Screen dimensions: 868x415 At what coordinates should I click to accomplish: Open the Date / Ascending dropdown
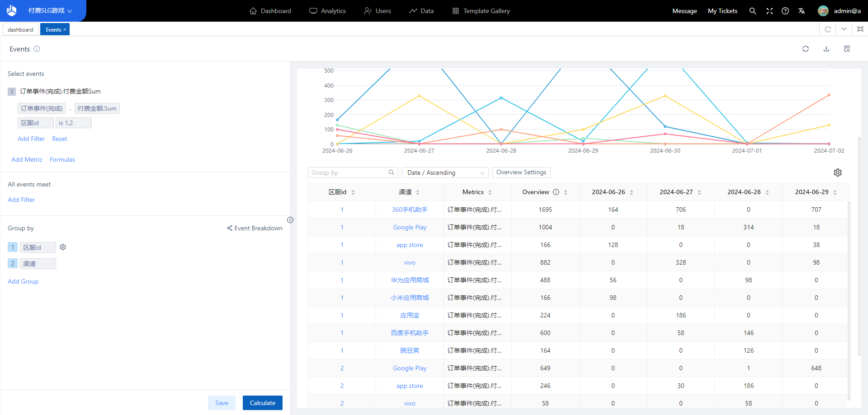pyautogui.click(x=445, y=173)
